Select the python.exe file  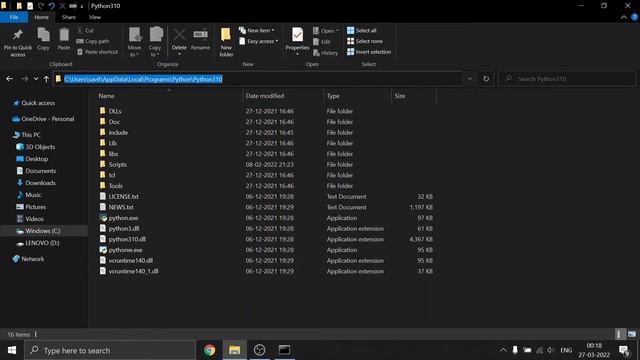[x=123, y=218]
